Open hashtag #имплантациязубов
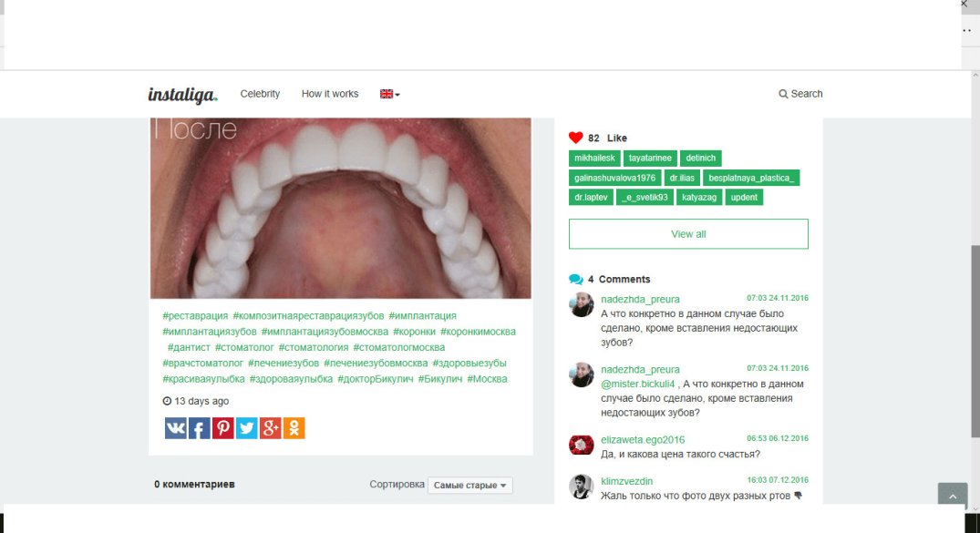Screen dimensions: 980x533 (x=210, y=332)
